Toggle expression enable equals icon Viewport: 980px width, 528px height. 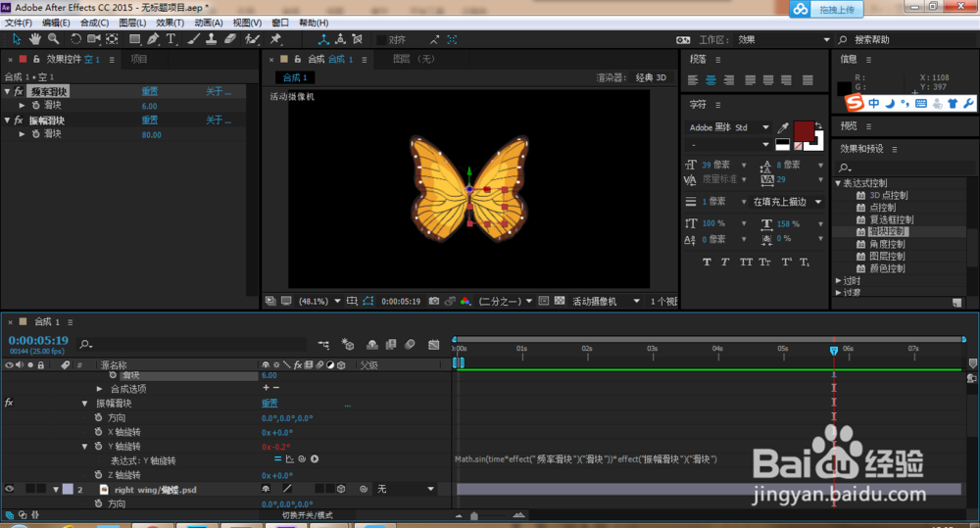[x=277, y=459]
